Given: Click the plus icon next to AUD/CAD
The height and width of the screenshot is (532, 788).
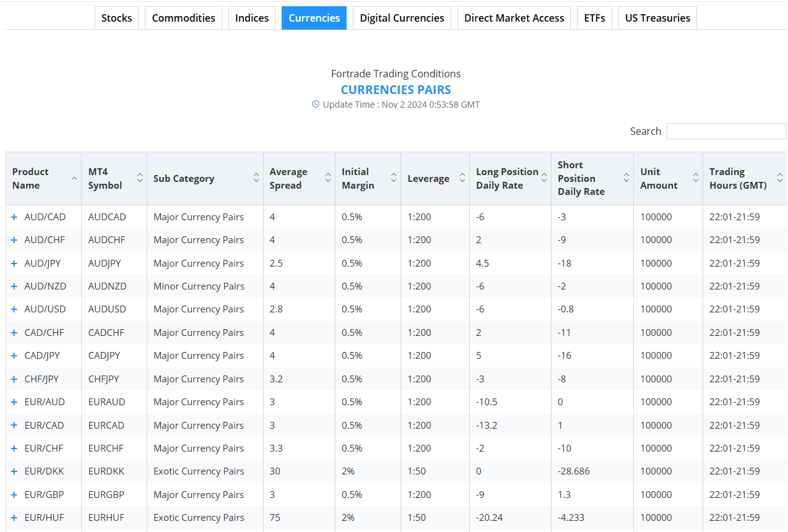Looking at the screenshot, I should (14, 217).
